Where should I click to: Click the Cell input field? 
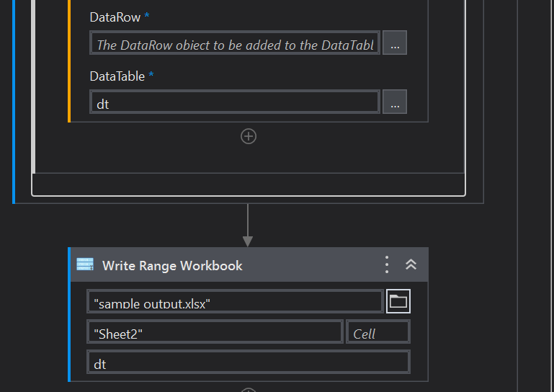[x=378, y=333]
